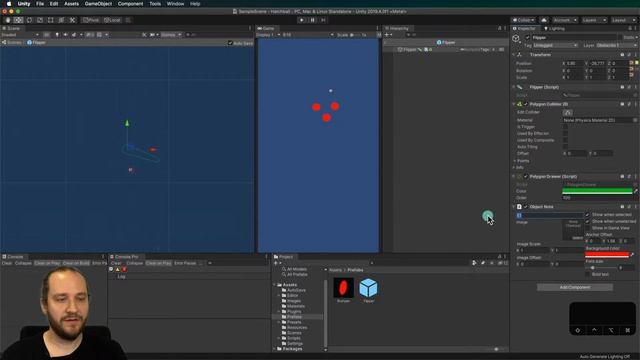
Task: Collapse the Transform component
Action: pyautogui.click(x=514, y=55)
